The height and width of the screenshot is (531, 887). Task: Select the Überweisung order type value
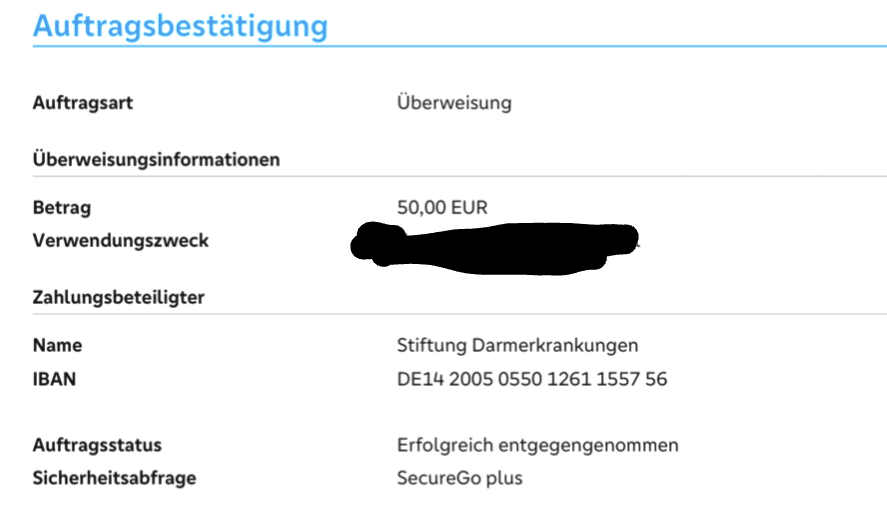(454, 102)
